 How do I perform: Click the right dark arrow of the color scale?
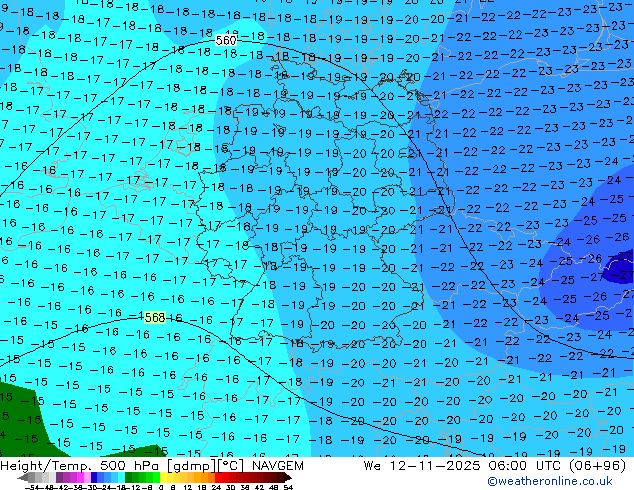288,477
